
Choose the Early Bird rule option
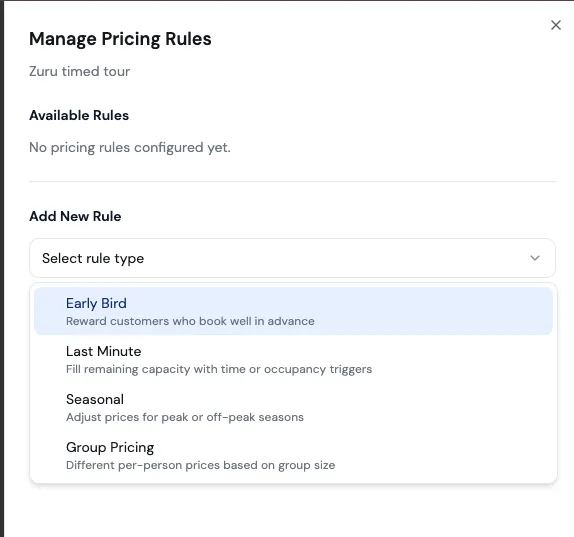tap(293, 311)
